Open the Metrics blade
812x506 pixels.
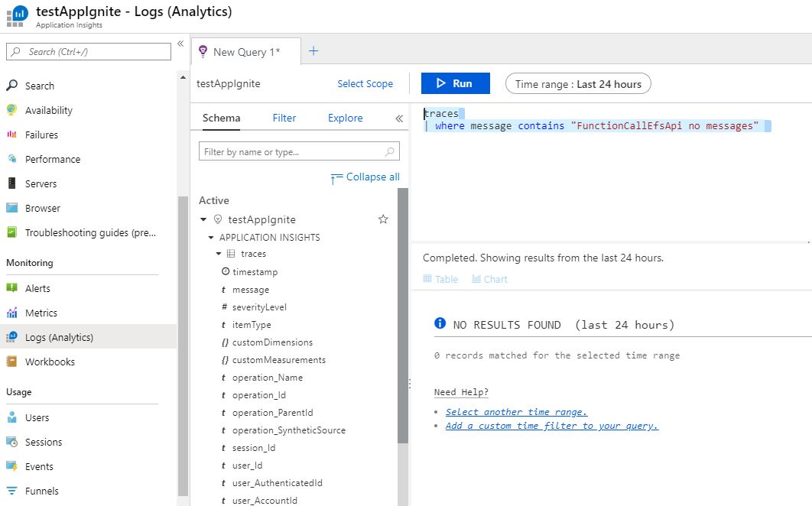click(x=44, y=313)
